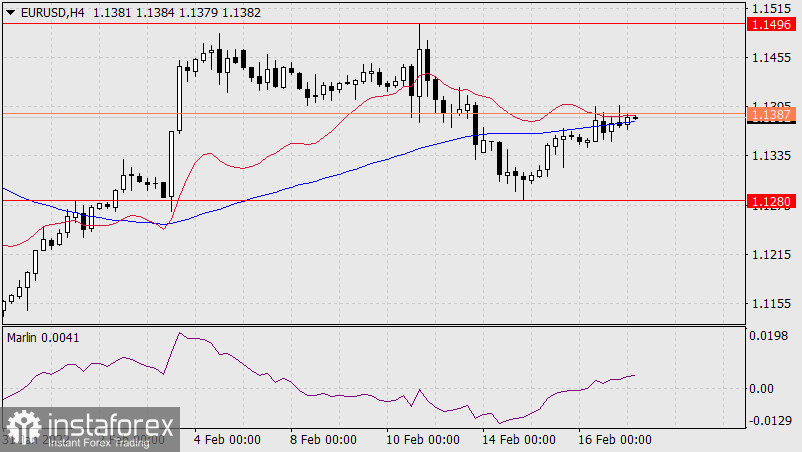802x452 pixels.
Task: Select the 10 Feb 00:00 time label
Action: (421, 439)
